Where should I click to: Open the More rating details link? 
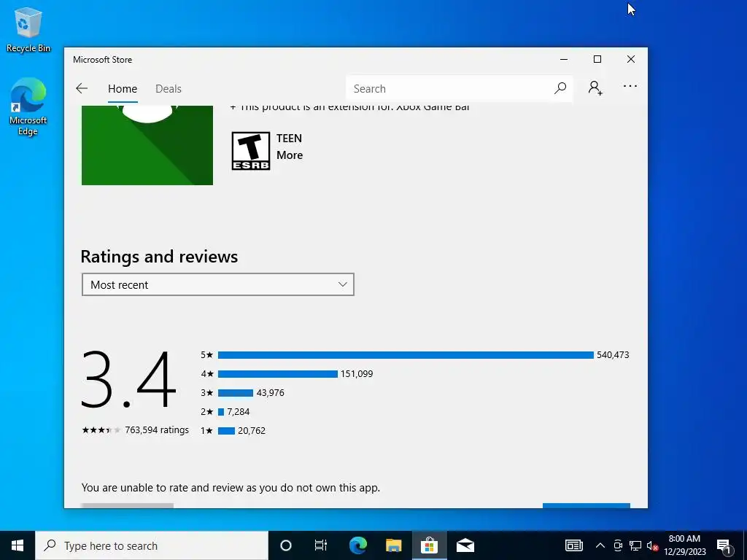point(290,155)
